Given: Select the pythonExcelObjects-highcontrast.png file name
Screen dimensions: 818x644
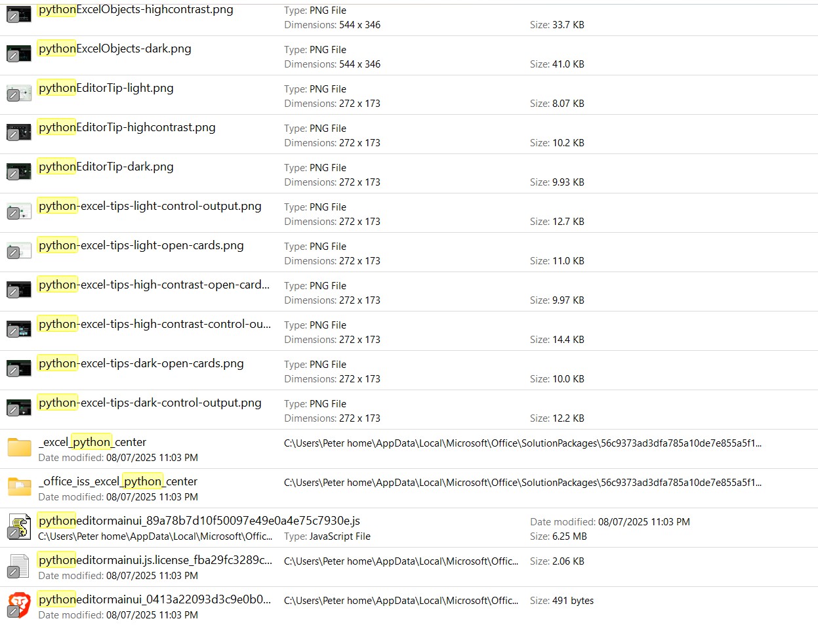Looking at the screenshot, I should click(136, 9).
